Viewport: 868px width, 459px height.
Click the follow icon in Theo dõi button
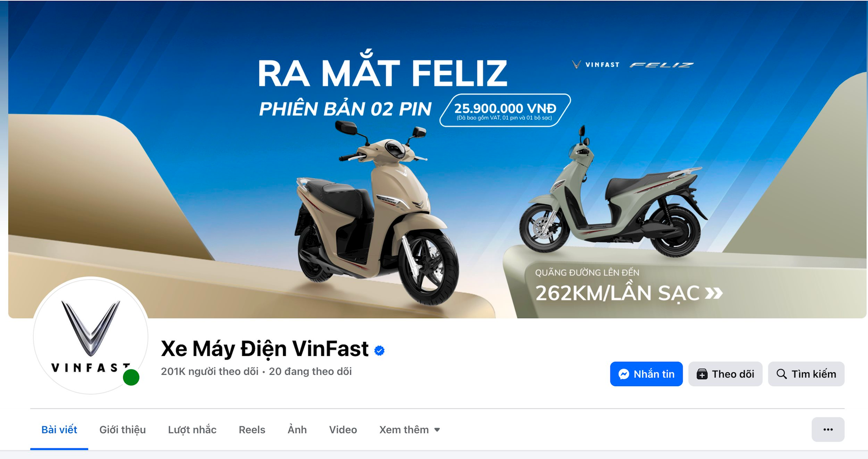pos(702,374)
